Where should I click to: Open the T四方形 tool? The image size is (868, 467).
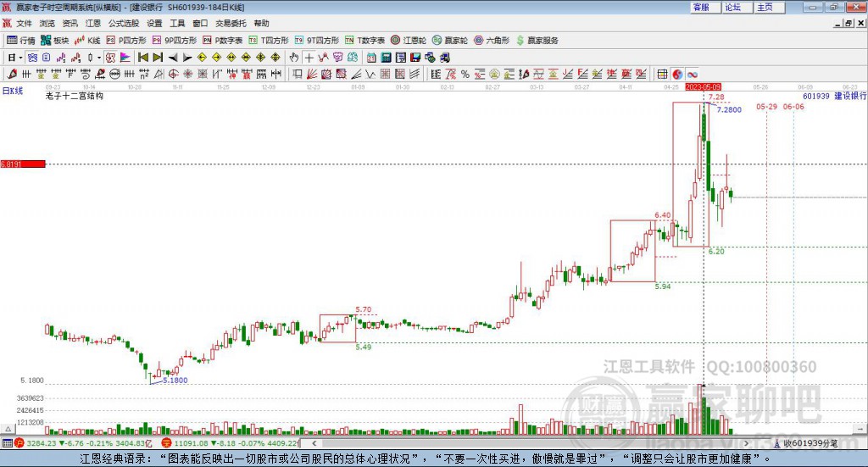(269, 41)
